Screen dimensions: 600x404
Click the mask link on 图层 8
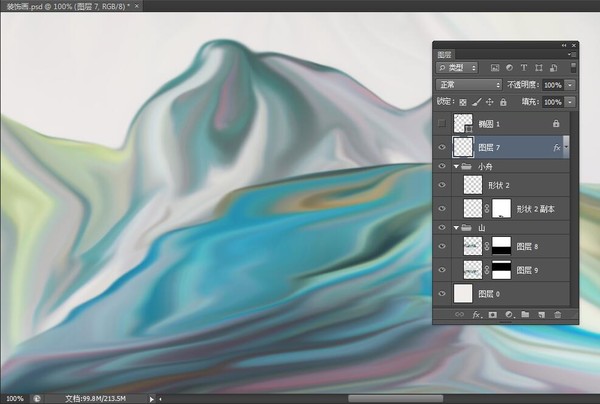(487, 246)
